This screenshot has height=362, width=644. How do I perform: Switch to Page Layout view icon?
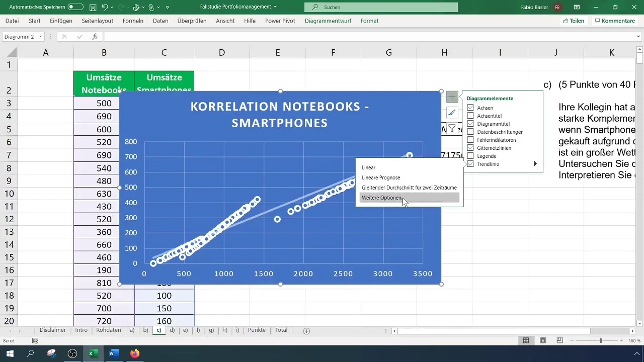(x=543, y=340)
